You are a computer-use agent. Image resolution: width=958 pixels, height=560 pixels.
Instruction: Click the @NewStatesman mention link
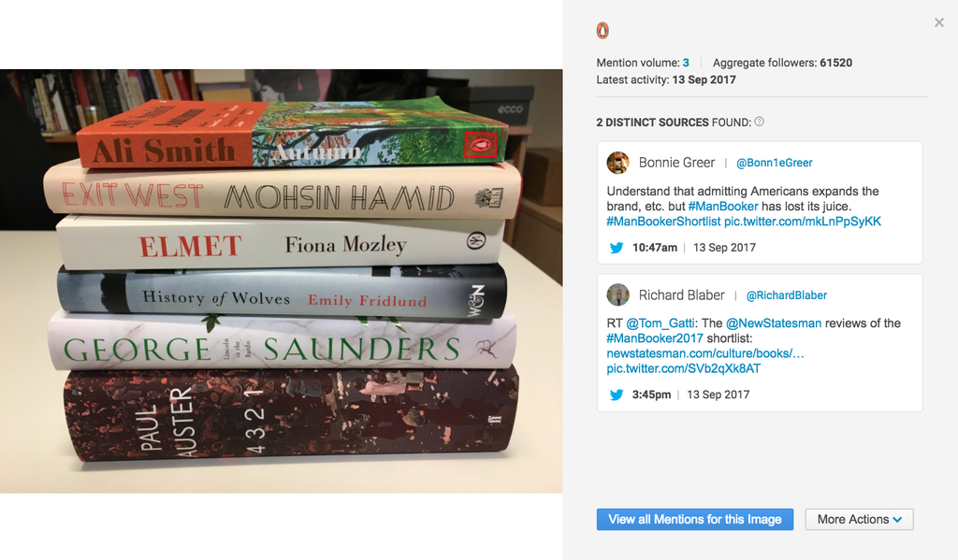774,323
